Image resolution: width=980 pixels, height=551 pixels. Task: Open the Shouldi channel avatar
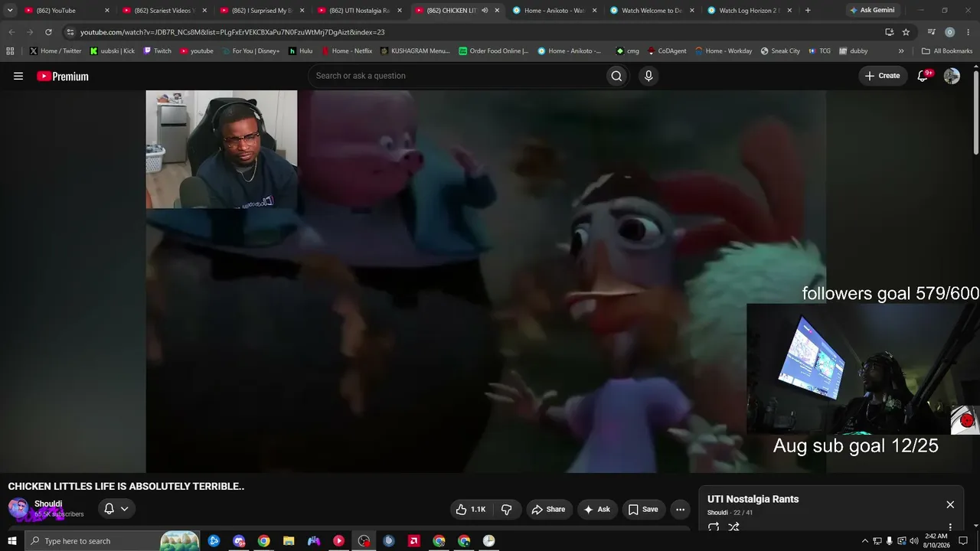coord(18,509)
